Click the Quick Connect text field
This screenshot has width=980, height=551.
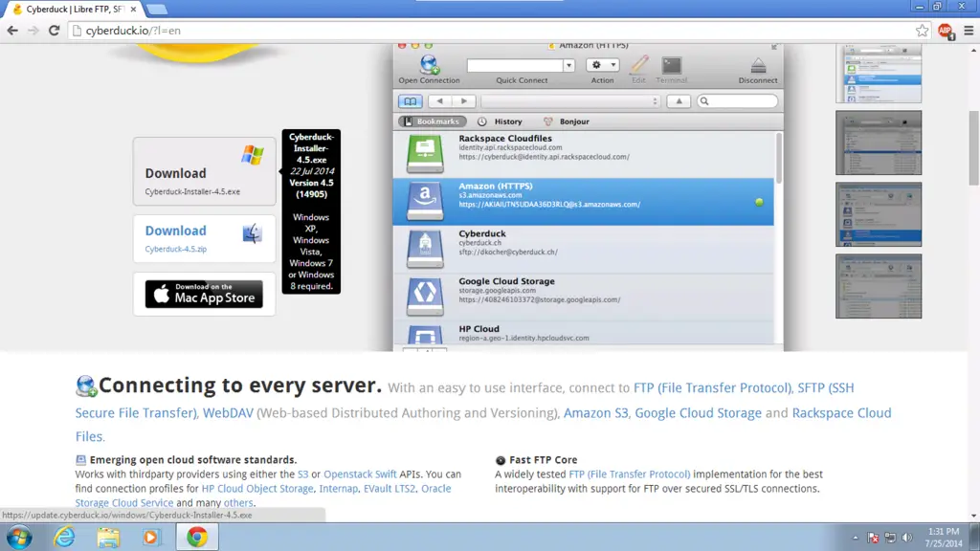[x=515, y=66]
